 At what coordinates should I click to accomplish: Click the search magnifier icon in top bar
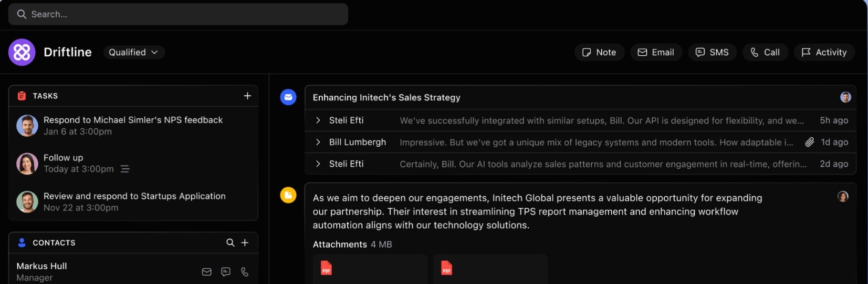(x=22, y=14)
